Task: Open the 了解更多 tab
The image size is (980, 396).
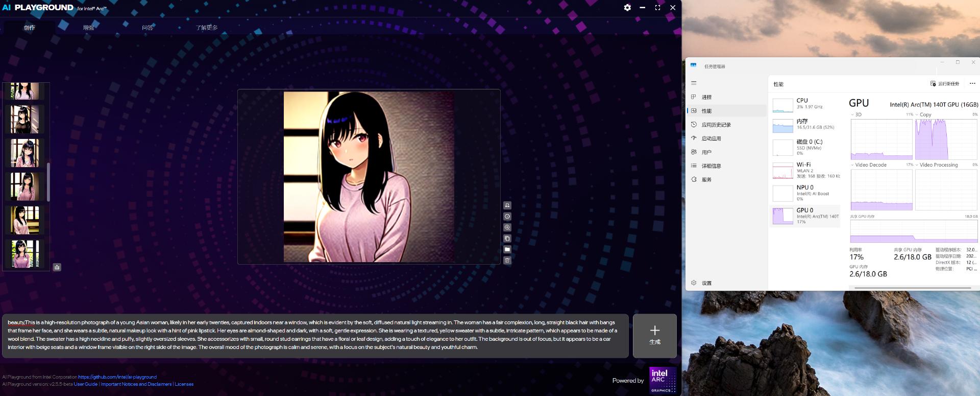Action: [x=207, y=28]
